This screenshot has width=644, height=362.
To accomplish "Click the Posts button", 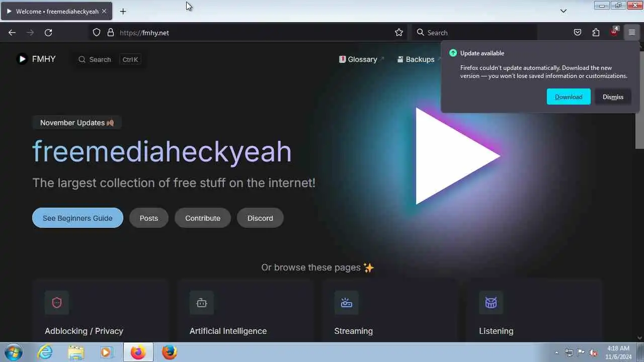I will coord(149,218).
